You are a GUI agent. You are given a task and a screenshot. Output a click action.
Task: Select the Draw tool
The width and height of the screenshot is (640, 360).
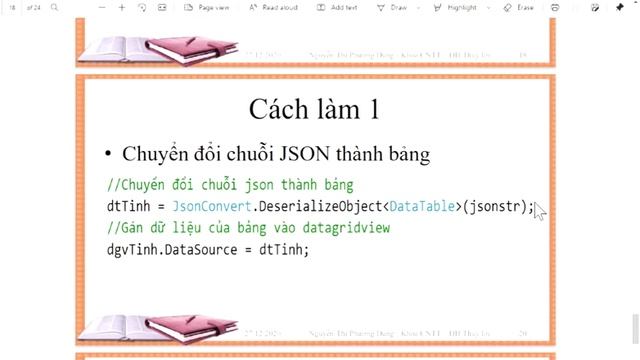click(392, 7)
